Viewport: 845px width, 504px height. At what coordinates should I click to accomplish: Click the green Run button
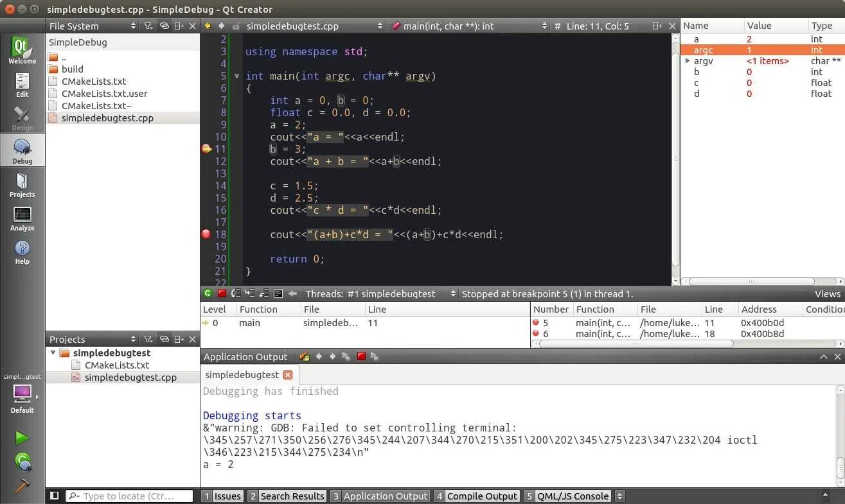(x=22, y=438)
